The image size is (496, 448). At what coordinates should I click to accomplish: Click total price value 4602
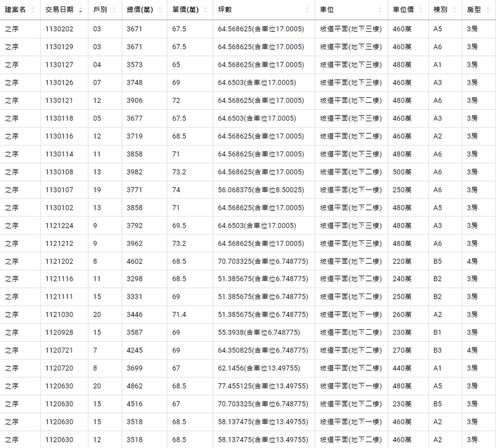134,261
